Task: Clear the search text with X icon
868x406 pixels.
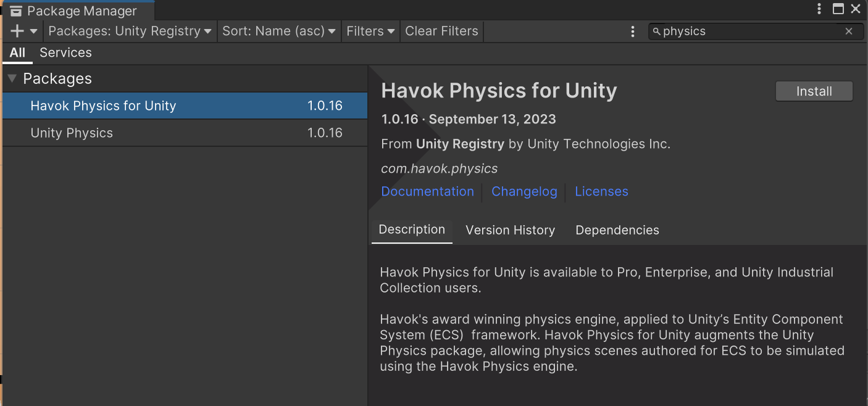Action: pyautogui.click(x=849, y=31)
